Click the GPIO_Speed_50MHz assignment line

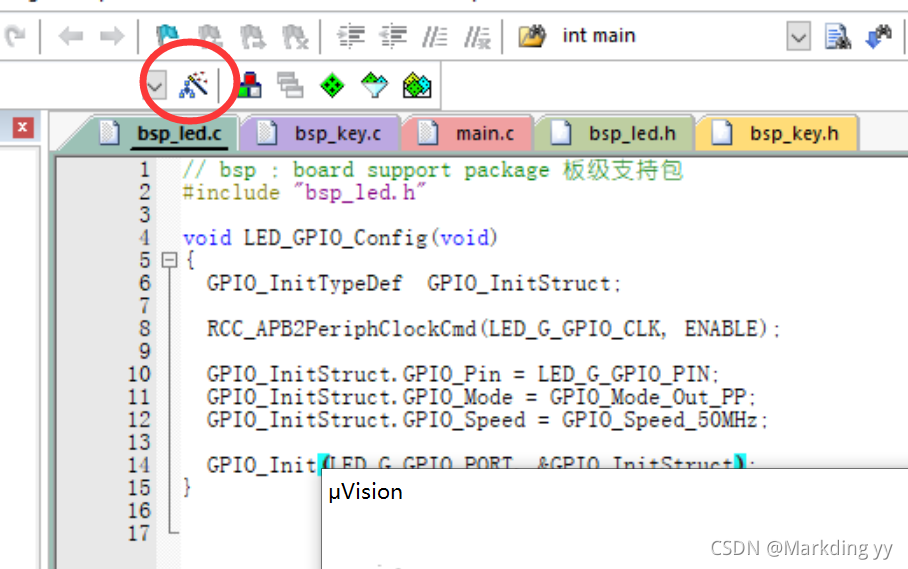point(488,420)
